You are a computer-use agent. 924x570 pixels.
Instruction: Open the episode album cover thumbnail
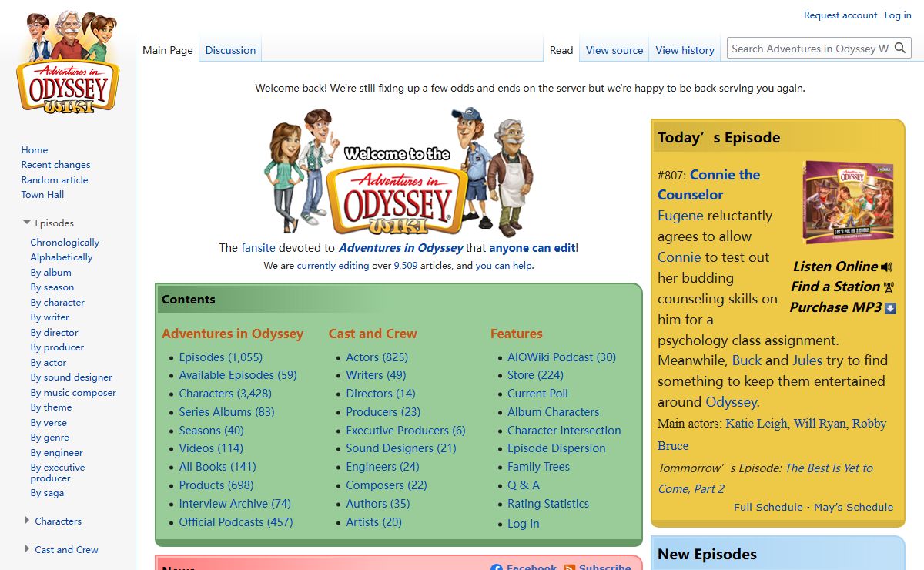[x=848, y=203]
